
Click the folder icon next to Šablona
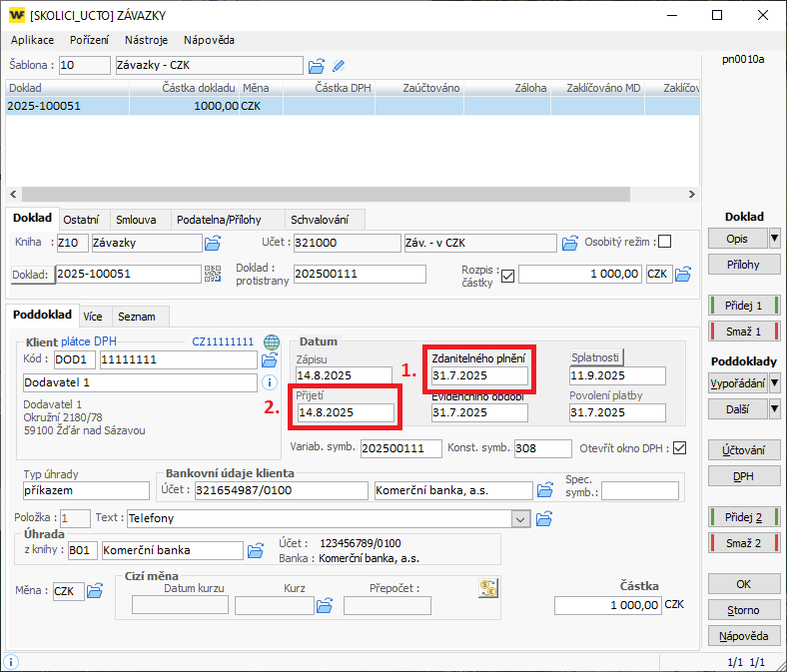click(x=317, y=66)
